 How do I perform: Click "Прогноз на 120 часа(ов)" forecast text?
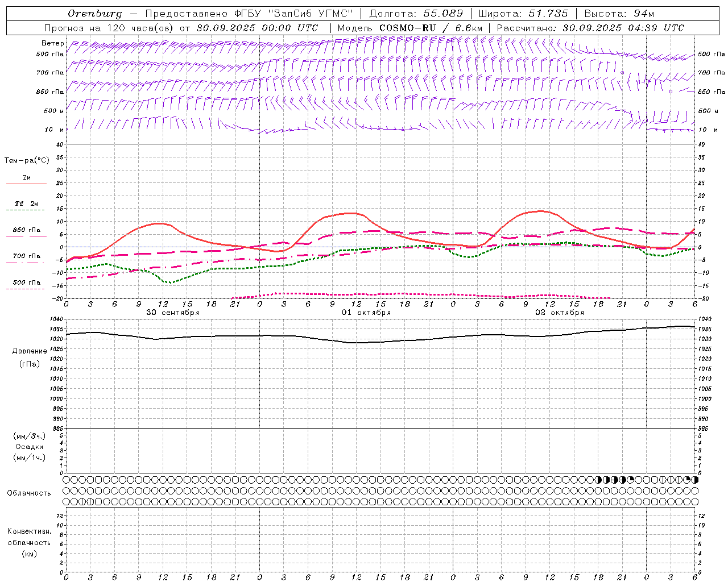tap(110, 28)
